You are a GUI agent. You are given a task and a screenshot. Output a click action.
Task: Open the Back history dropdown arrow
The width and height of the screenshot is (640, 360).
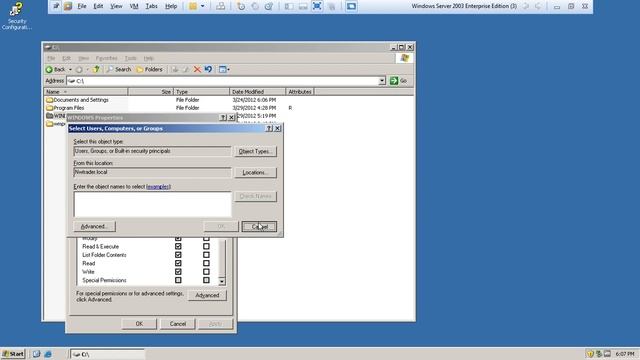tap(70, 69)
